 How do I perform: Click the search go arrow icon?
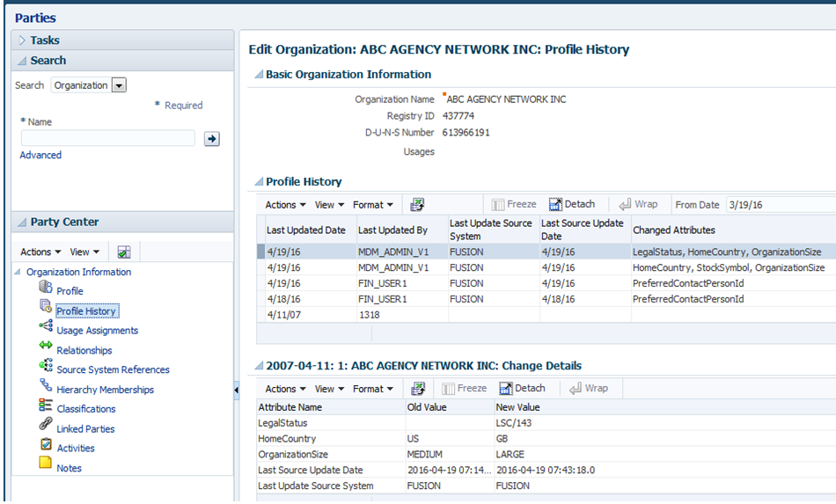(x=211, y=139)
